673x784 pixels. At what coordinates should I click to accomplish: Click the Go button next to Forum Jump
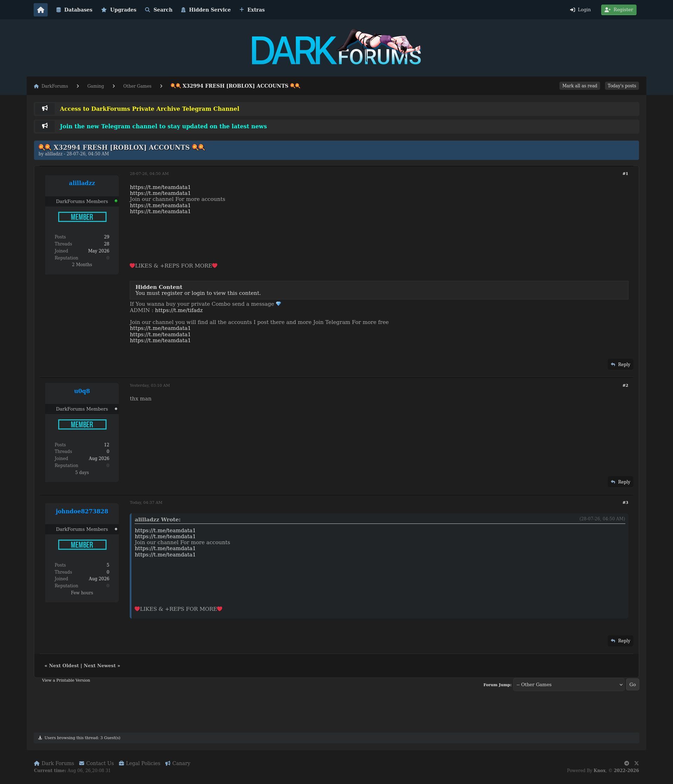point(633,684)
